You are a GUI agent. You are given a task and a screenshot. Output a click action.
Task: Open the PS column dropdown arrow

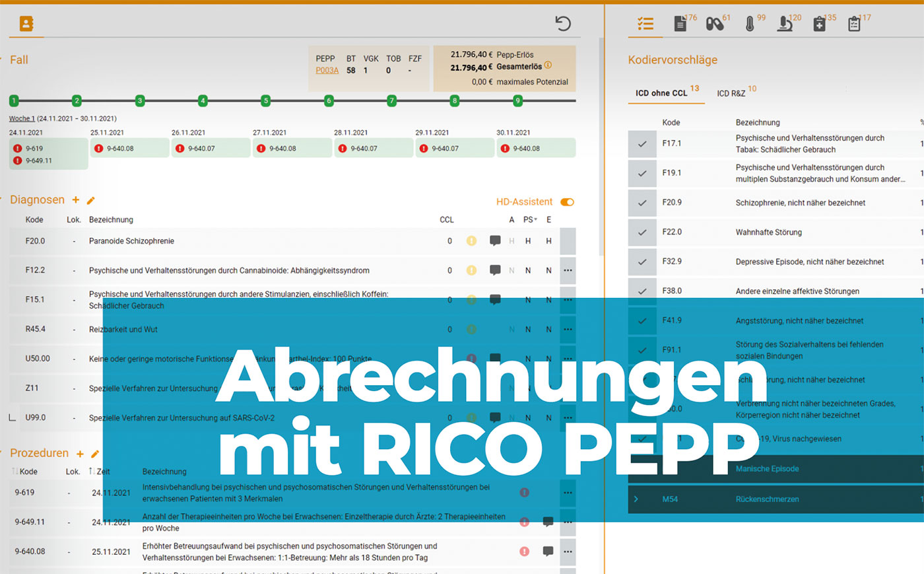pyautogui.click(x=535, y=219)
